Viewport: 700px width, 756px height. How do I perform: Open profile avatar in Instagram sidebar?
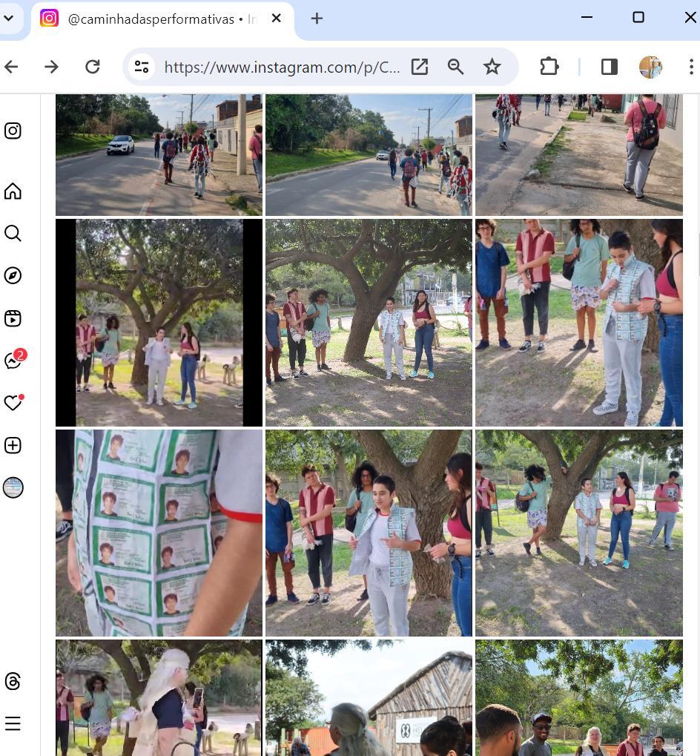coord(13,487)
